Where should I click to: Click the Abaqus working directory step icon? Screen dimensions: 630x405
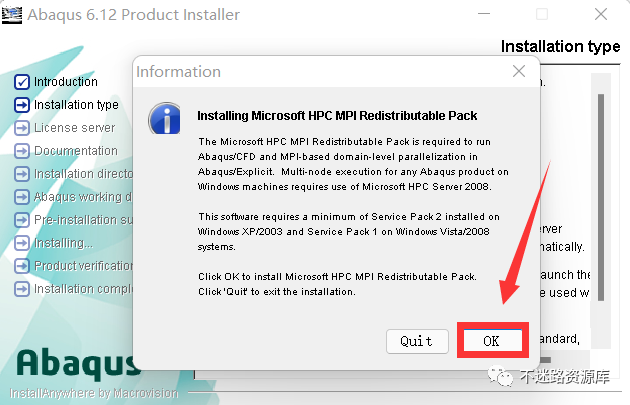(x=22, y=197)
